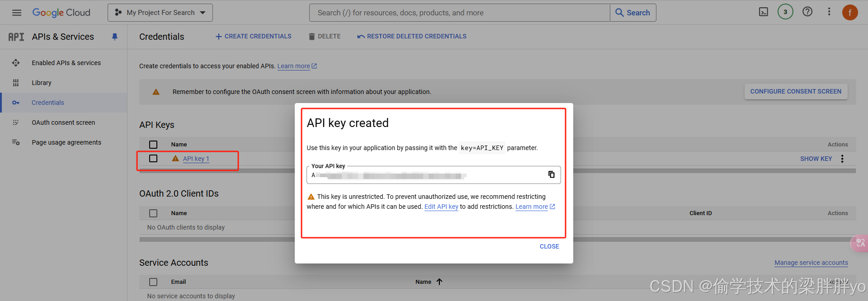Open OAuth consent screen sidebar item
The height and width of the screenshot is (301, 868).
63,122
